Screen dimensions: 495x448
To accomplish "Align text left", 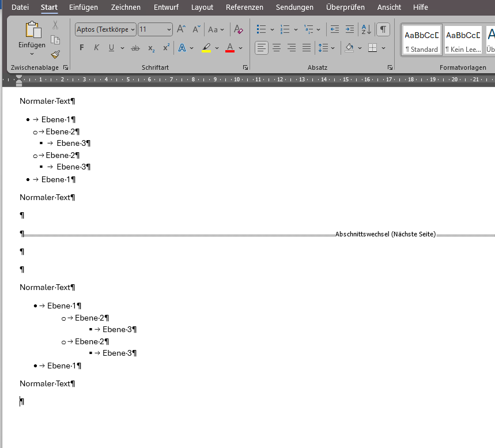I will coord(262,48).
